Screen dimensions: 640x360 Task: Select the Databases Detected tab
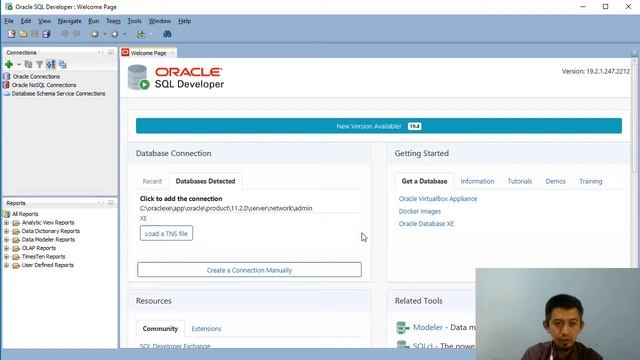coord(205,181)
